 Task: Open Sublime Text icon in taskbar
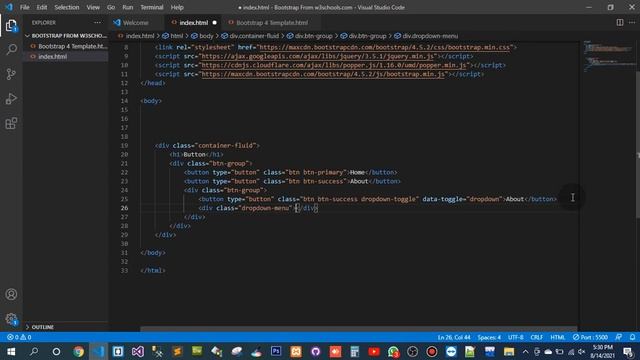click(x=177, y=351)
